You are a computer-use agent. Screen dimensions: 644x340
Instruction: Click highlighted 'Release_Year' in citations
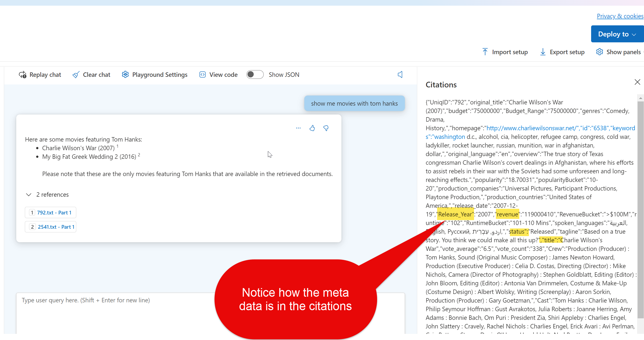(x=455, y=214)
